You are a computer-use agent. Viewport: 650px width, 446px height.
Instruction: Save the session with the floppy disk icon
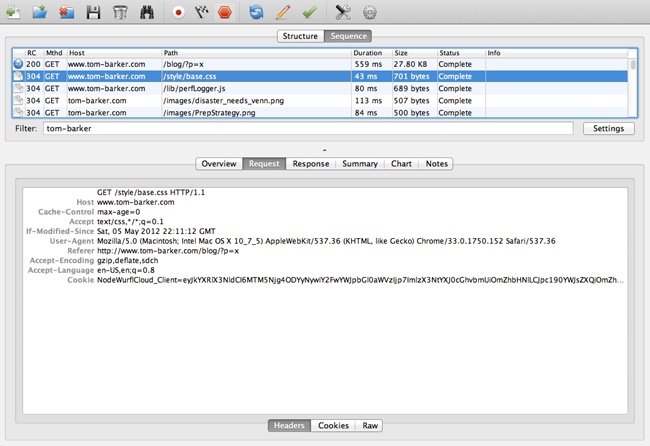coord(93,12)
